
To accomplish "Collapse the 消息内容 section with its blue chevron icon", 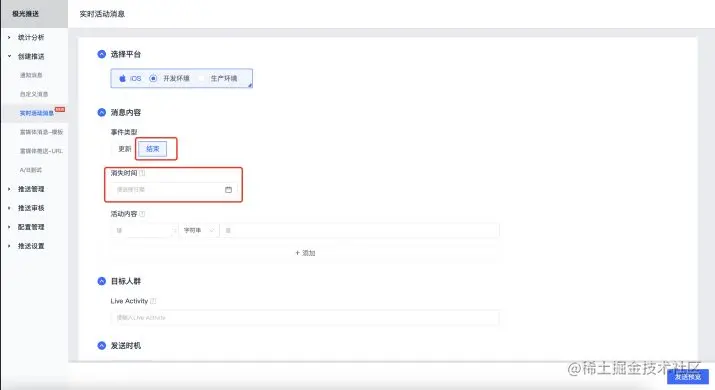I will click(102, 112).
